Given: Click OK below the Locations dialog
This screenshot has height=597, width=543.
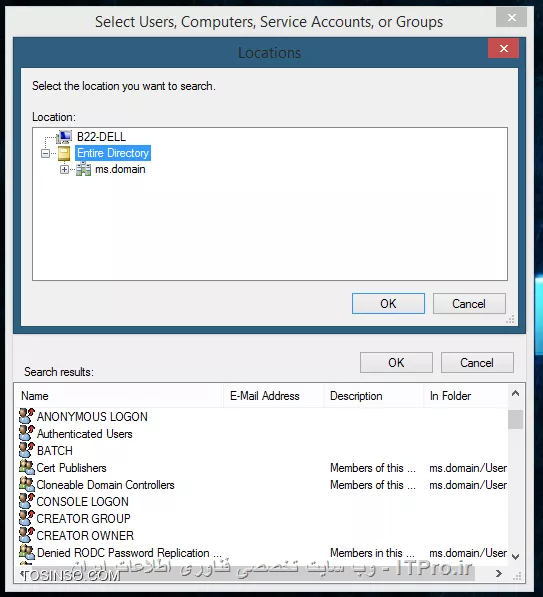Looking at the screenshot, I should point(396,362).
